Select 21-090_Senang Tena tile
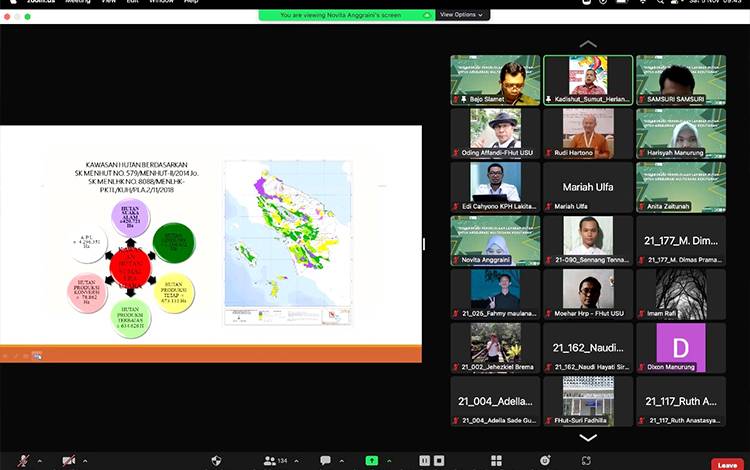The width and height of the screenshot is (750, 470). pos(588,240)
